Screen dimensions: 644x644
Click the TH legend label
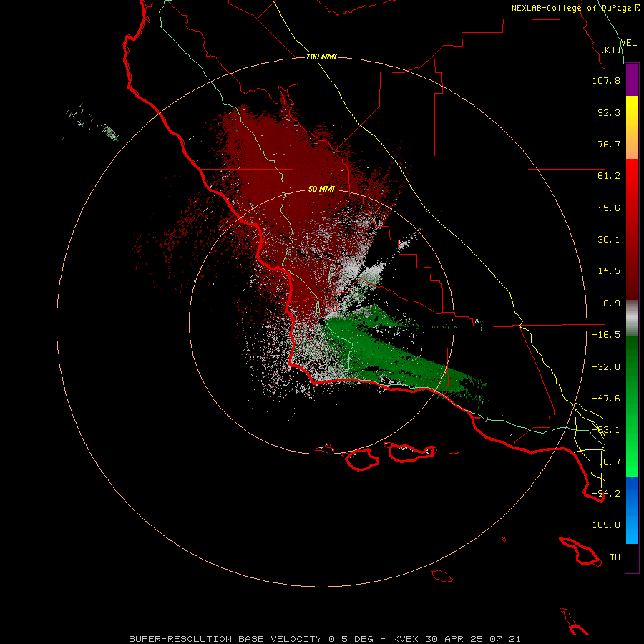[x=615, y=557]
